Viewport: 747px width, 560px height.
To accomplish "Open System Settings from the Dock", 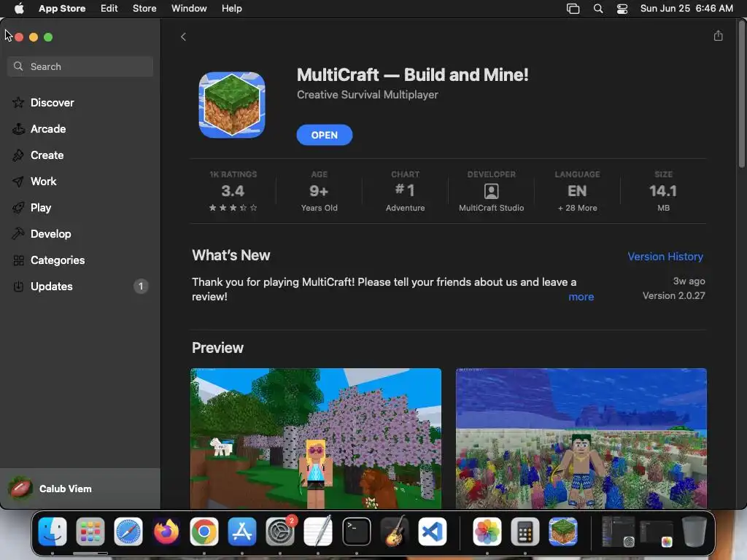I will point(280,531).
